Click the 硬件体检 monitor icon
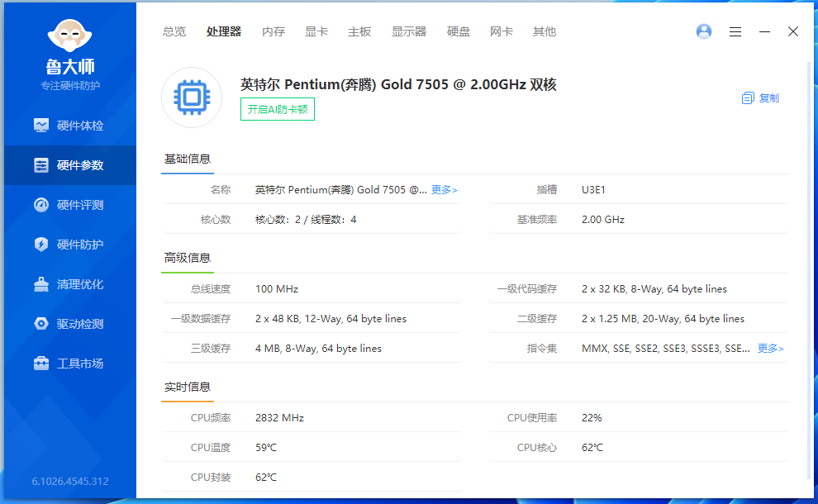Viewport: 818px width, 504px height. (x=41, y=126)
